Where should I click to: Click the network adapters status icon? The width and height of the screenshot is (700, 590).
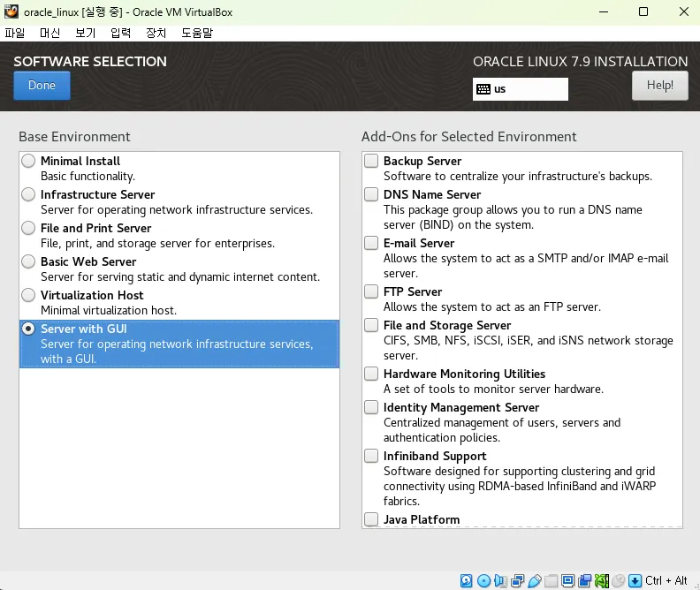pyautogui.click(x=517, y=580)
